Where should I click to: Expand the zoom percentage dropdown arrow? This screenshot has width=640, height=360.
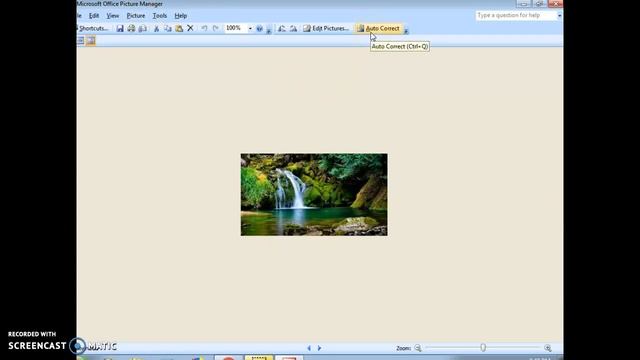pos(250,29)
